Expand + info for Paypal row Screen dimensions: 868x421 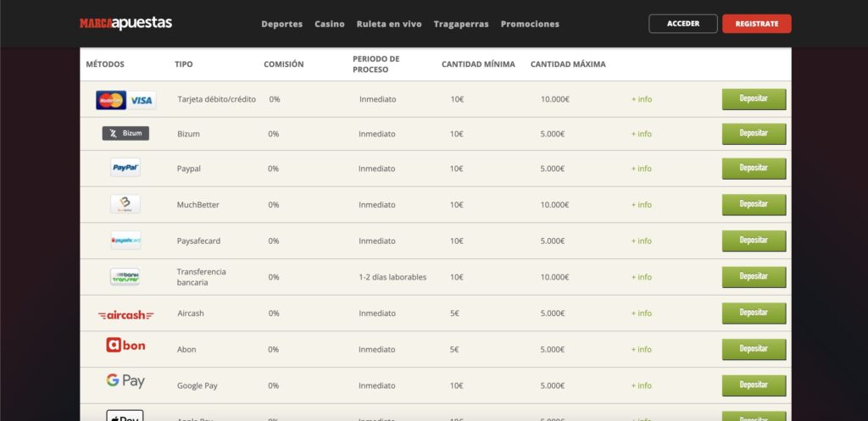[641, 169]
